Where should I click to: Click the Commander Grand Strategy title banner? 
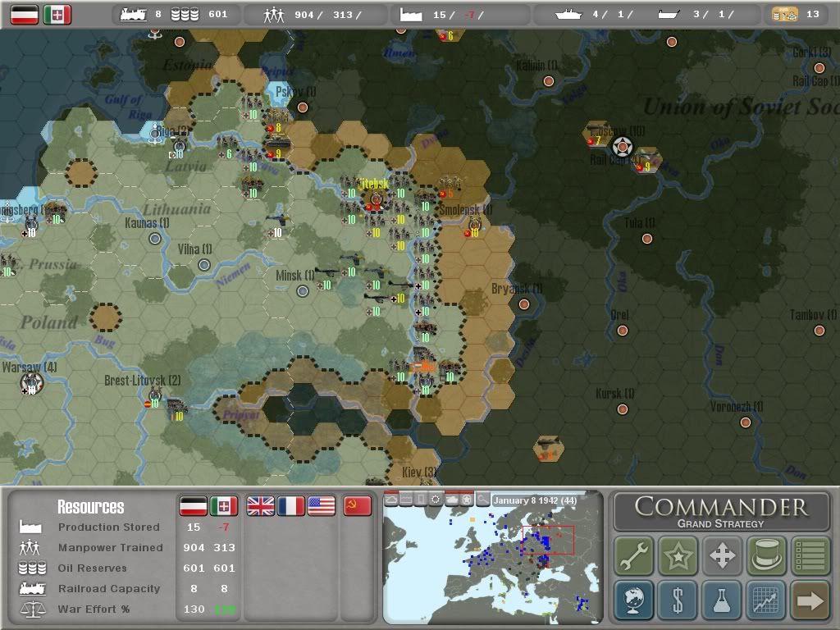click(721, 512)
